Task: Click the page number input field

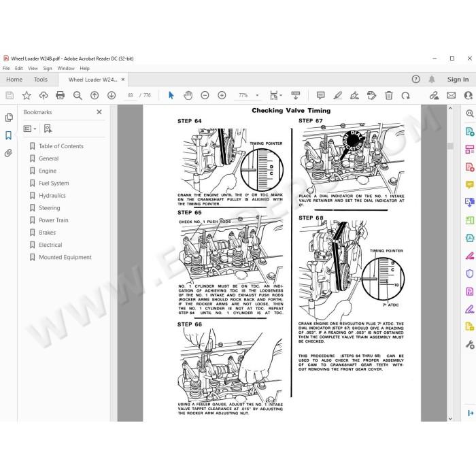Action: click(x=131, y=95)
